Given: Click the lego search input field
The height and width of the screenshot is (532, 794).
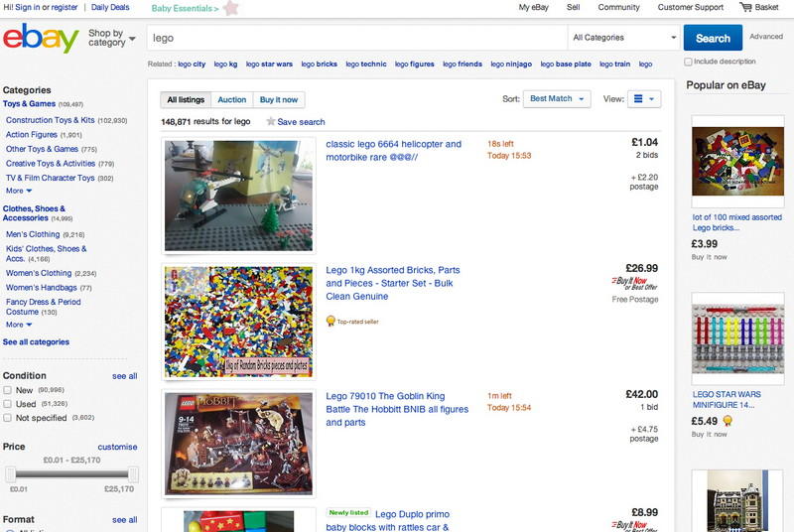Looking at the screenshot, I should 357,38.
